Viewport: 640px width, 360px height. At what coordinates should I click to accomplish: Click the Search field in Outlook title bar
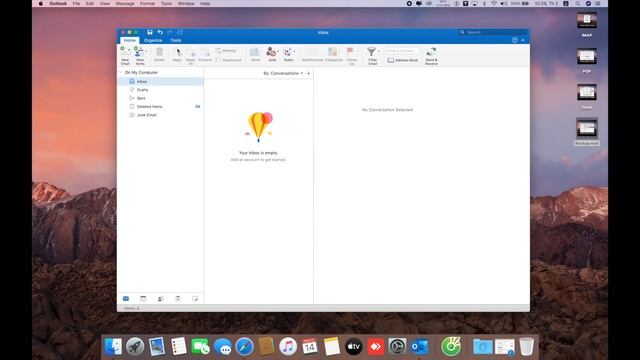tap(493, 32)
